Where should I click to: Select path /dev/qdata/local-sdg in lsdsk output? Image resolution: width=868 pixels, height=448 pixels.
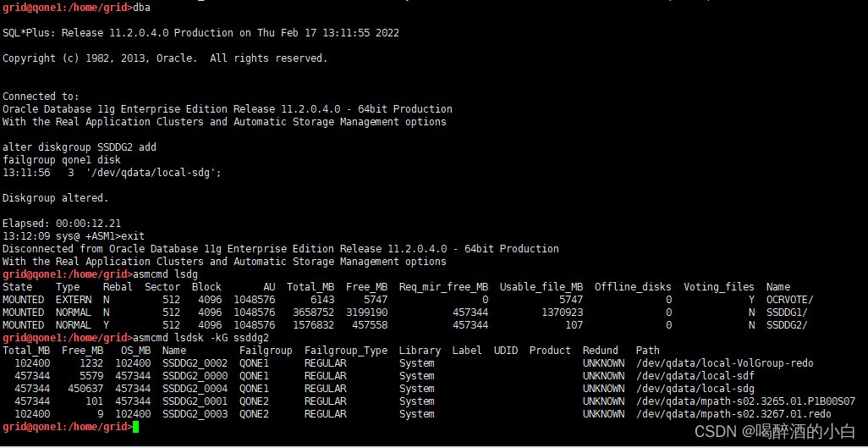pyautogui.click(x=695, y=389)
